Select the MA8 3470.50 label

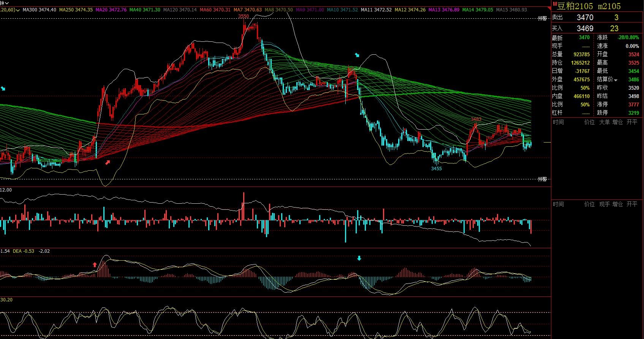tap(279, 10)
